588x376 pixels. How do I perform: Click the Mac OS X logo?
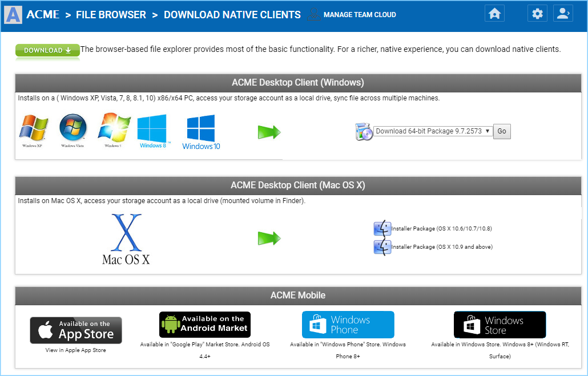[126, 239]
